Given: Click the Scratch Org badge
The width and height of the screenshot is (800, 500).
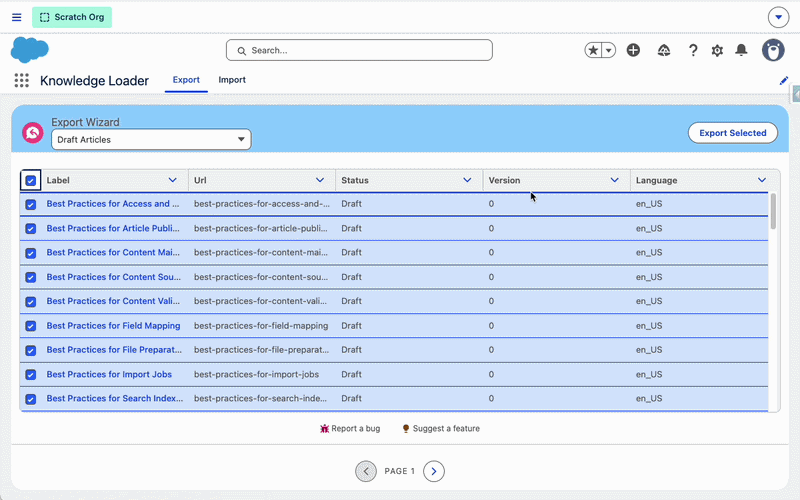Looking at the screenshot, I should pos(72,17).
